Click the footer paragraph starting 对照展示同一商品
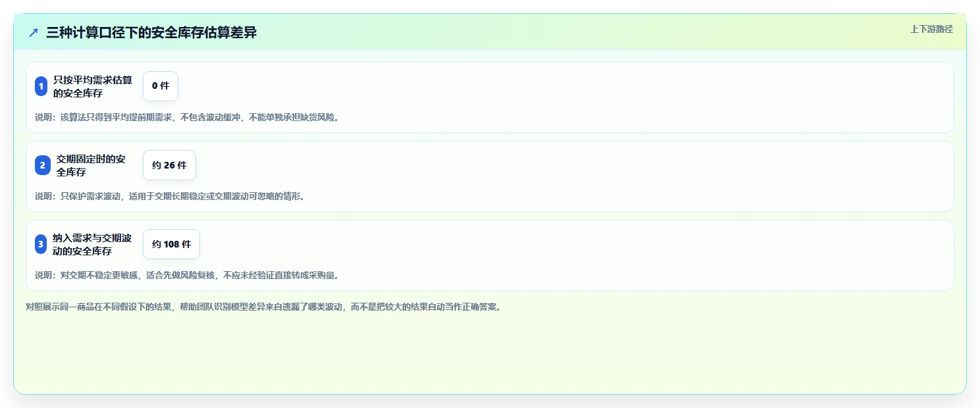The width and height of the screenshot is (980, 408). [x=264, y=307]
